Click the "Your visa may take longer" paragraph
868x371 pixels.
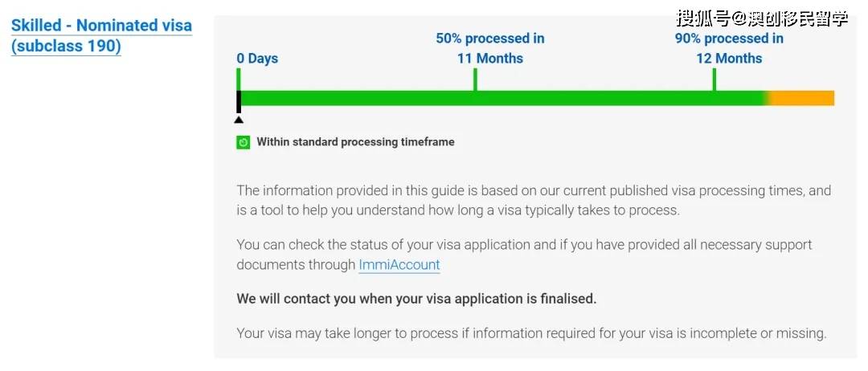[x=531, y=332]
